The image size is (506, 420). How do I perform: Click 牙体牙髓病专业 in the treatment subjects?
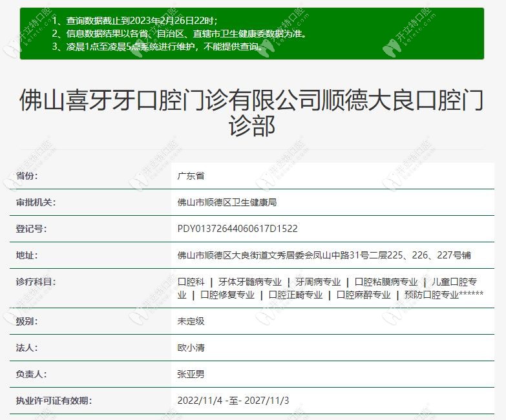coord(249,282)
